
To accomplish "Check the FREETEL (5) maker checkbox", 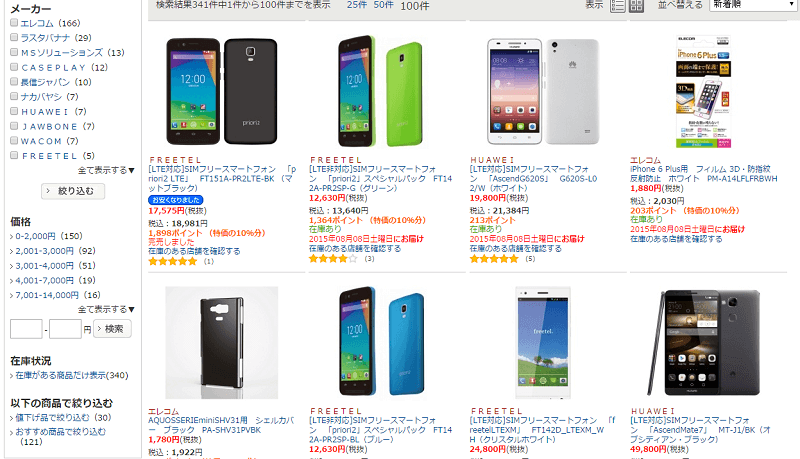I will pos(14,155).
